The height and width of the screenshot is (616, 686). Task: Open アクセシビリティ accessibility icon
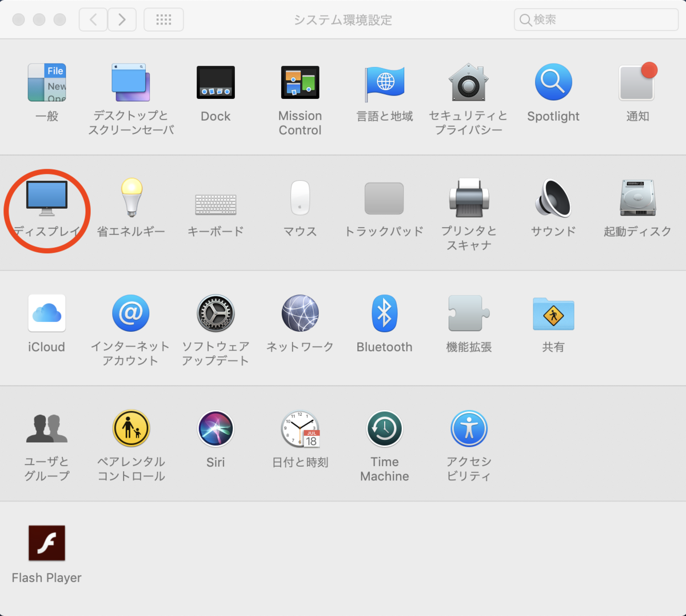tap(469, 428)
